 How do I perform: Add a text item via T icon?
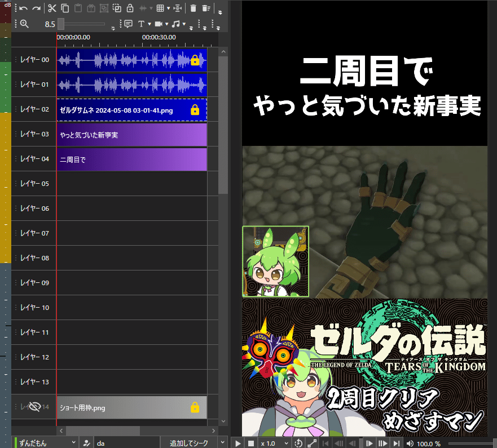pyautogui.click(x=142, y=24)
